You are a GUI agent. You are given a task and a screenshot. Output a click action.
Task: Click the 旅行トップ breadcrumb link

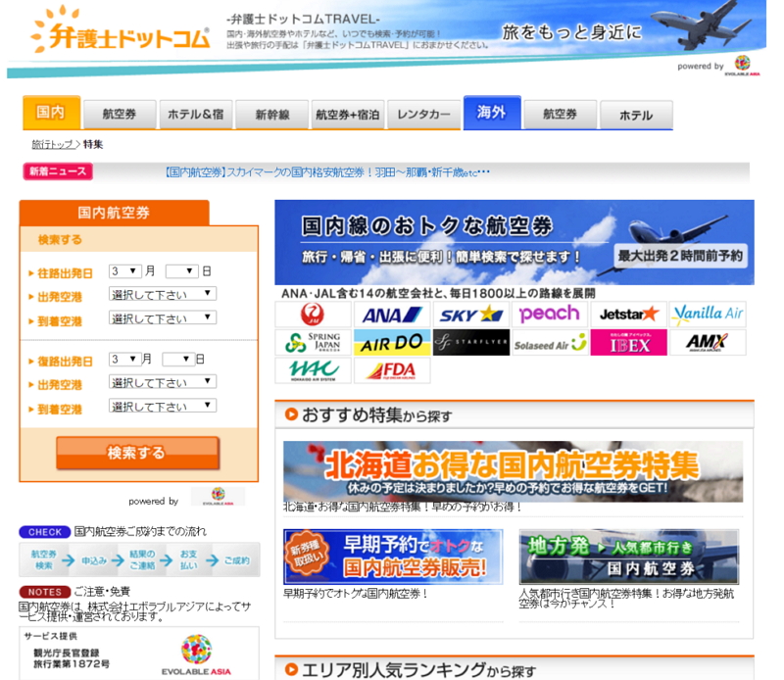coord(53,144)
